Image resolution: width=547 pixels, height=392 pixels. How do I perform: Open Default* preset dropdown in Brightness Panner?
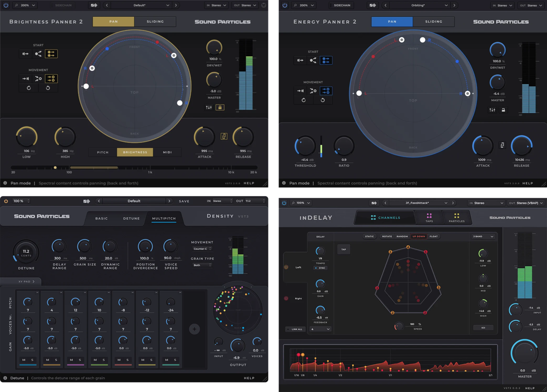[139, 5]
